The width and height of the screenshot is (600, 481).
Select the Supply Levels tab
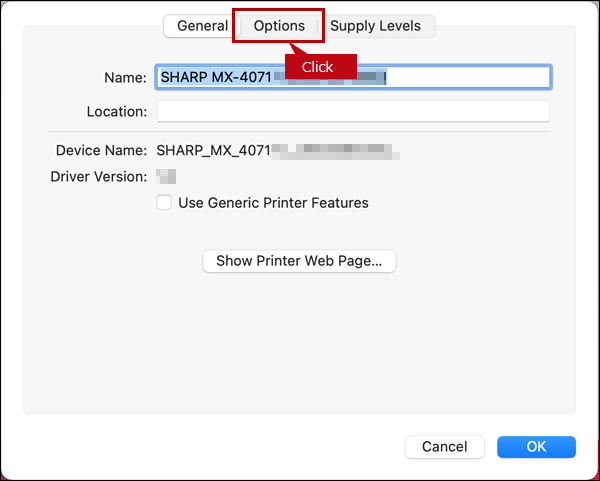click(375, 26)
